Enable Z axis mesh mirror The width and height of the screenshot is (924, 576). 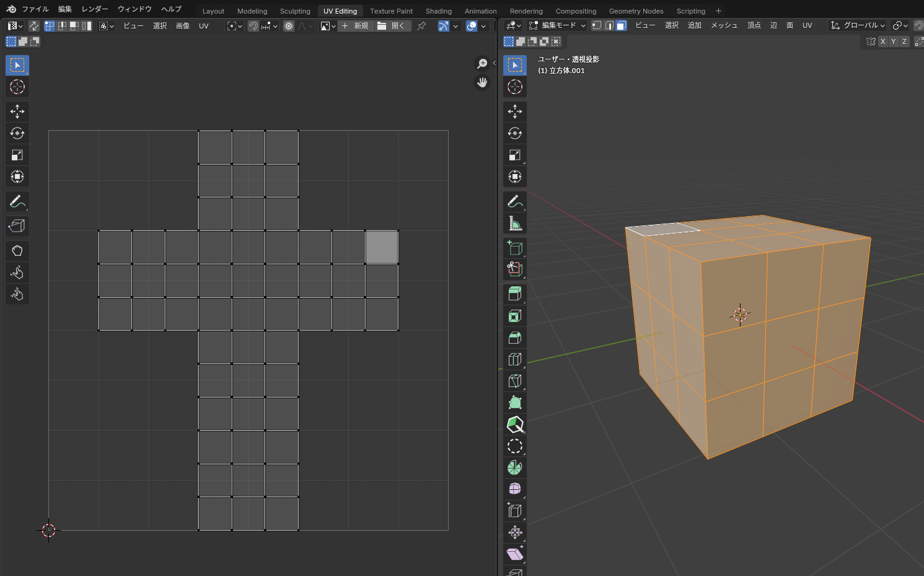tap(904, 41)
